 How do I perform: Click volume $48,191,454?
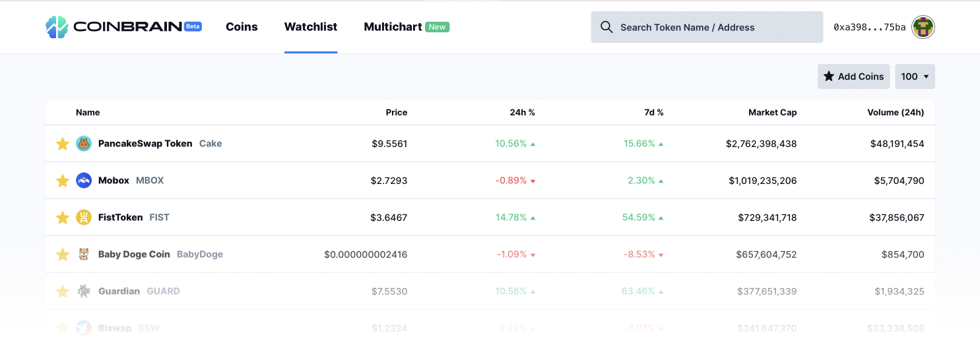[898, 144]
